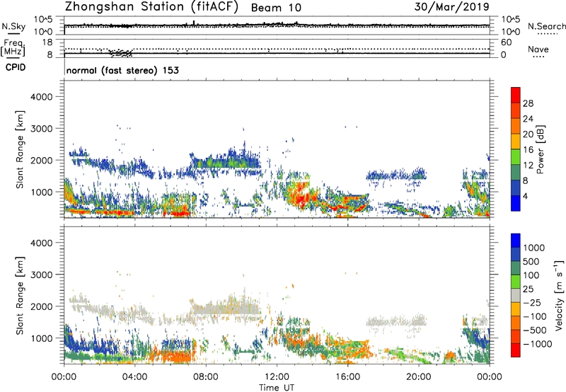Select the 'Beam 10' label
This screenshot has height=392, width=566.
coord(276,8)
